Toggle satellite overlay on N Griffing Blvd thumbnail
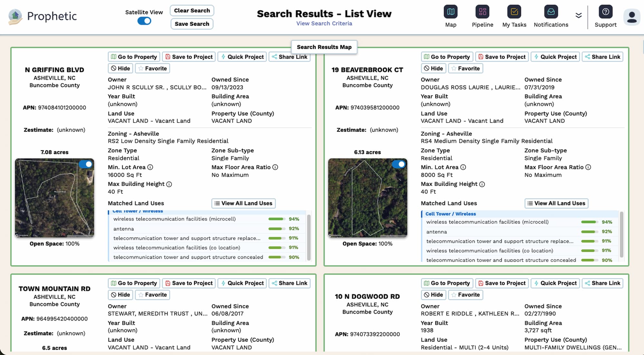Image resolution: width=644 pixels, height=355 pixels. [85, 164]
